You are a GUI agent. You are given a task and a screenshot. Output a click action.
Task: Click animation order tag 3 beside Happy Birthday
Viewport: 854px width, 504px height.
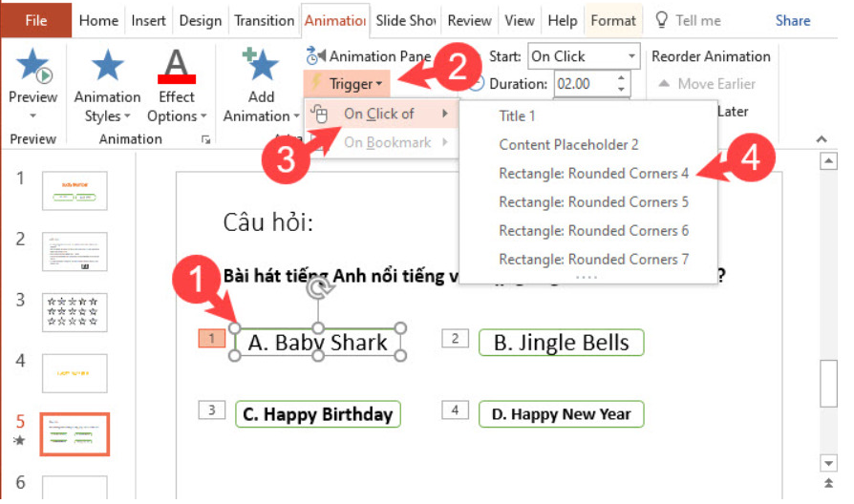(x=211, y=409)
